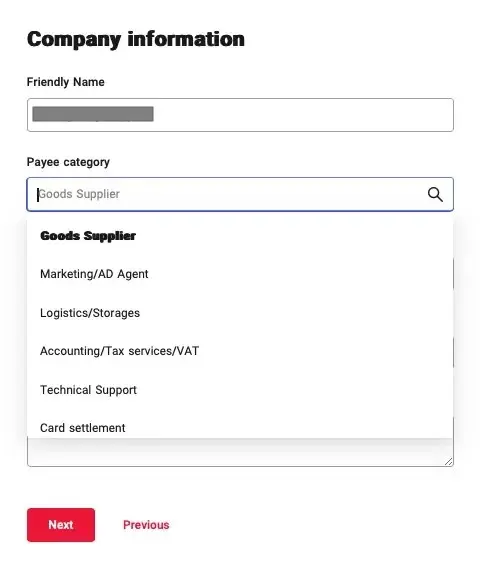
Task: Click the Friendly Name label
Action: click(66, 82)
